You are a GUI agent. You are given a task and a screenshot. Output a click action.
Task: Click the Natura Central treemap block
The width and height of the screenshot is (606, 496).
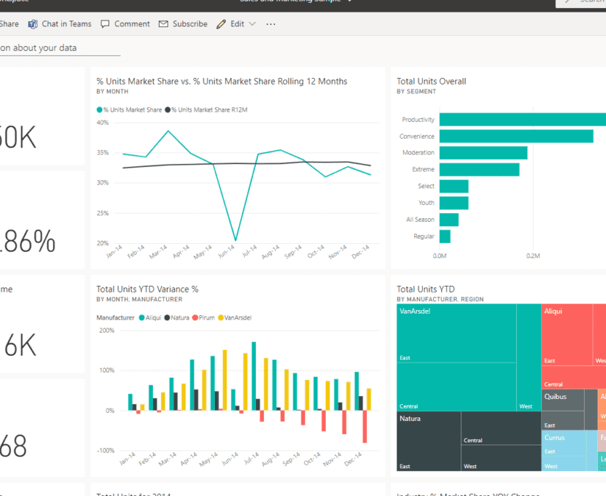[x=501, y=428]
